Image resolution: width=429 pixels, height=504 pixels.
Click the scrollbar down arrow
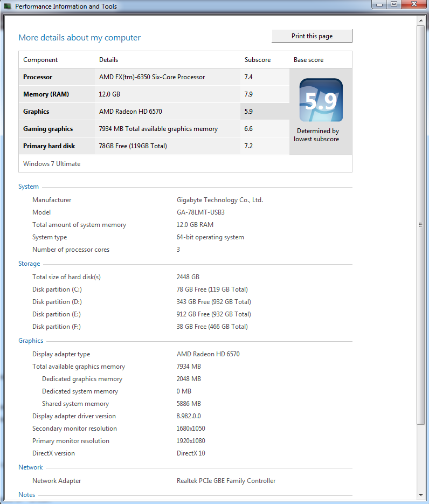pyautogui.click(x=421, y=495)
